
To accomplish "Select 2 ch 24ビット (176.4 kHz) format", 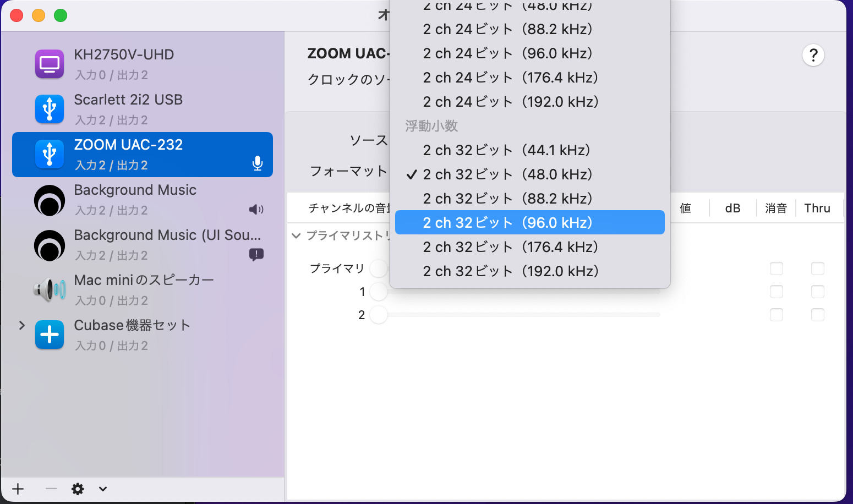I will 530,78.
